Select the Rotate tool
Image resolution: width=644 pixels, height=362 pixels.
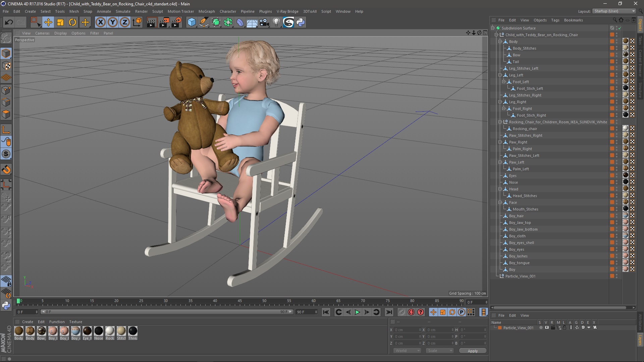click(72, 22)
